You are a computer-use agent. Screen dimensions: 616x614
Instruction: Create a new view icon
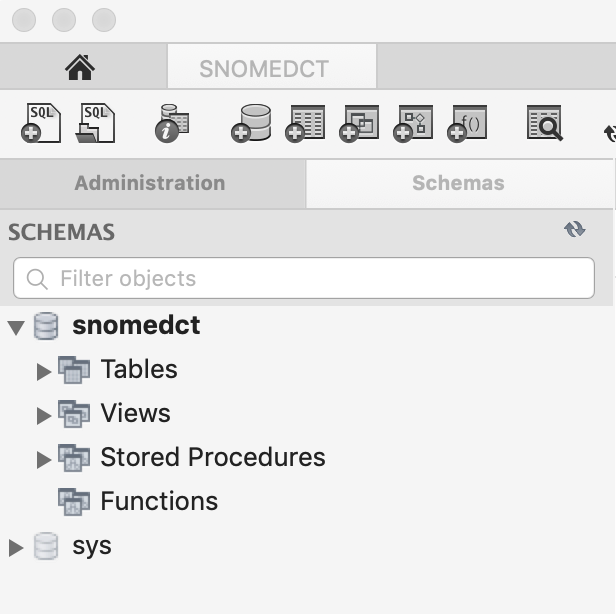point(359,123)
